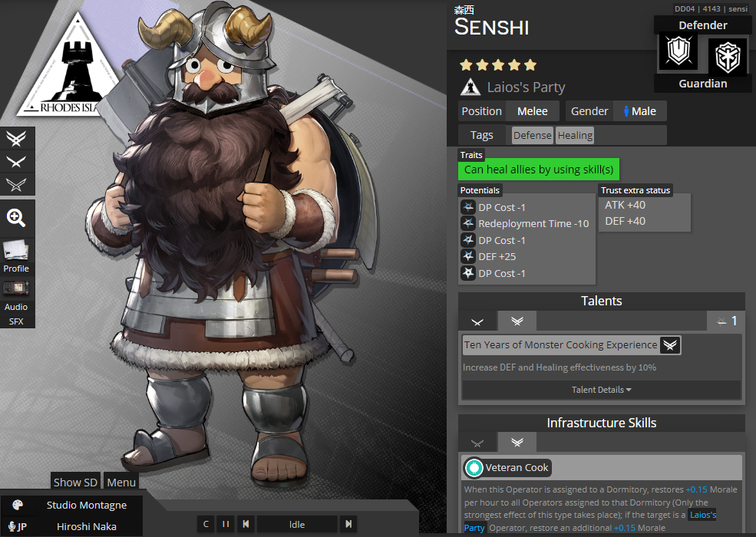Pause the idle animation
The height and width of the screenshot is (537, 756).
coord(226,524)
